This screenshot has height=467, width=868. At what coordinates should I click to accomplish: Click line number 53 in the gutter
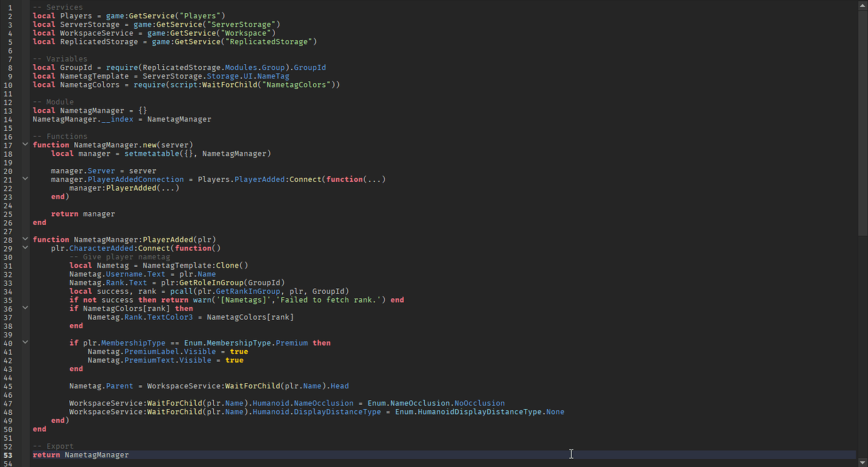point(8,454)
